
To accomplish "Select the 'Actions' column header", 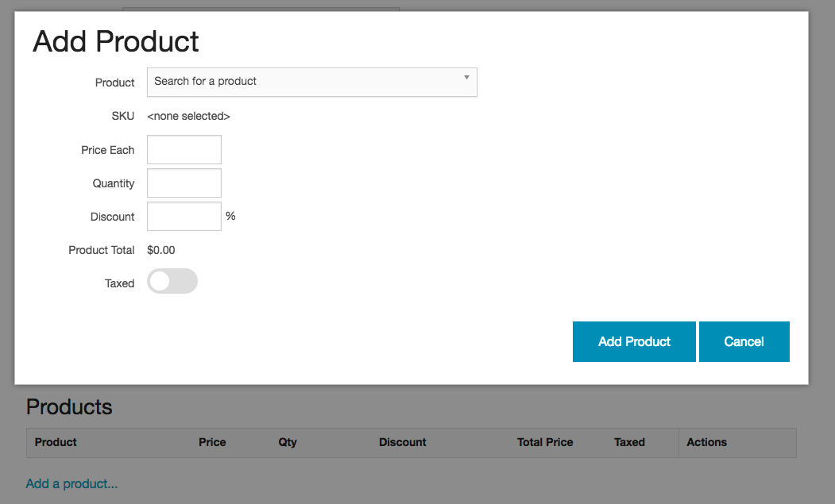I will point(706,442).
